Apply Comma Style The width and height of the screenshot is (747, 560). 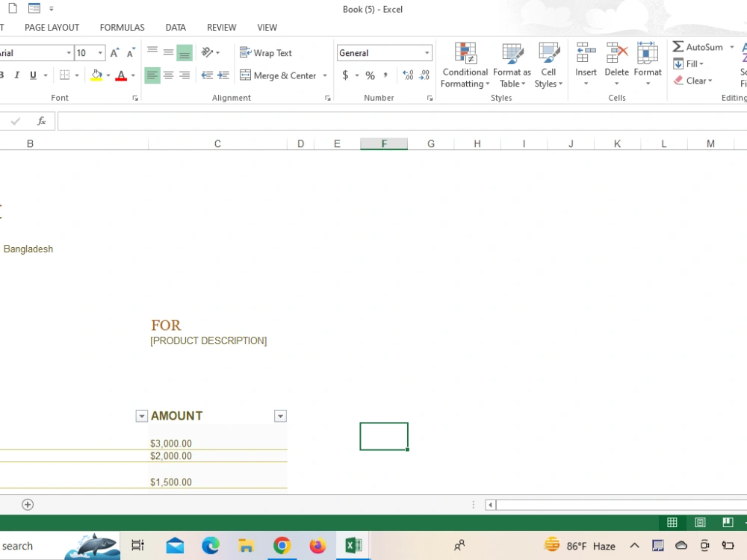(385, 75)
